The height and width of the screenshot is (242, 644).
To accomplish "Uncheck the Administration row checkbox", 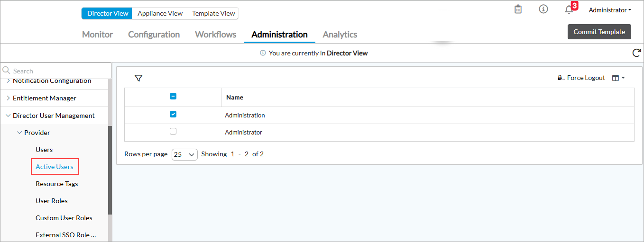I will 173,114.
